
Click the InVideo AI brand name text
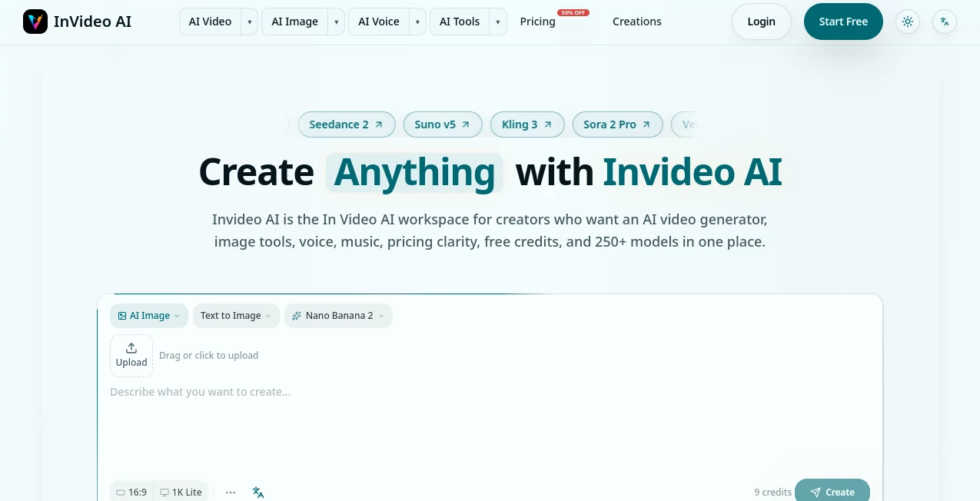click(92, 22)
